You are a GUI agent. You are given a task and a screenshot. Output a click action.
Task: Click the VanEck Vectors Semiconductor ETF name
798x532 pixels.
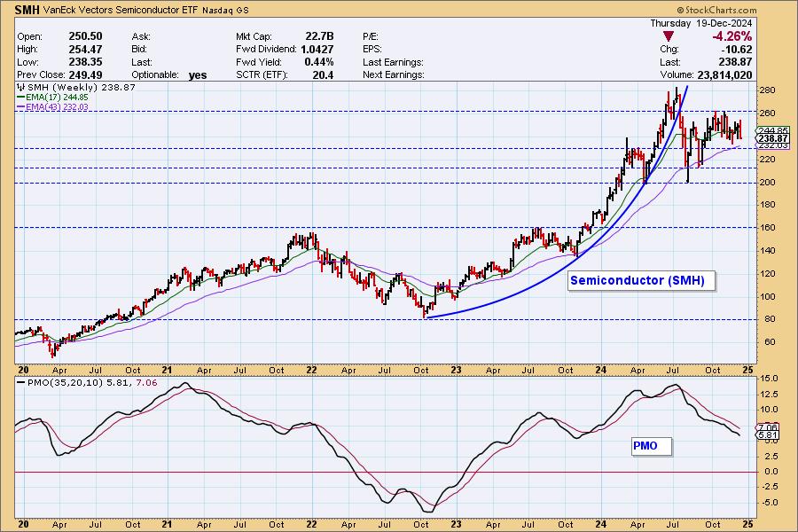[x=121, y=10]
